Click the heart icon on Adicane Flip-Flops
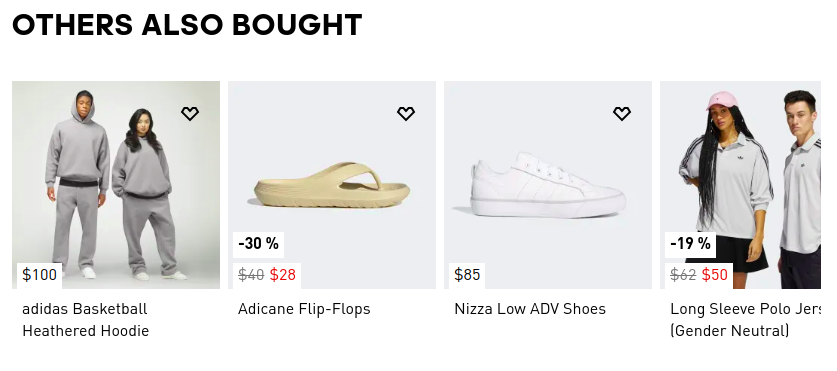The height and width of the screenshot is (371, 837). coord(406,113)
